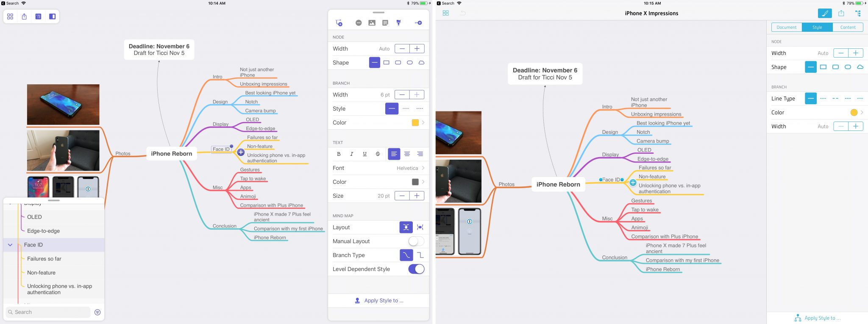
Task: Add child node icon in purple inspector
Action: [x=339, y=23]
